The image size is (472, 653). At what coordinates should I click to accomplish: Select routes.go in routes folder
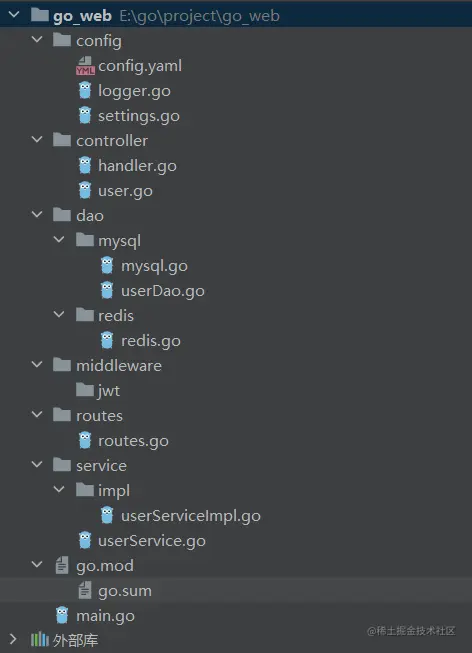click(x=133, y=441)
